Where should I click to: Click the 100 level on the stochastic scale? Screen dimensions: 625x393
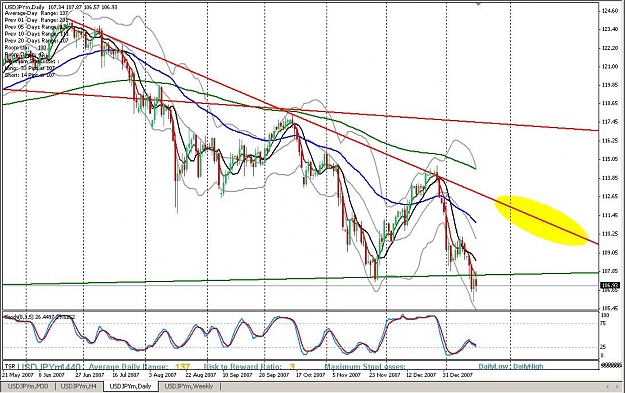pos(605,315)
